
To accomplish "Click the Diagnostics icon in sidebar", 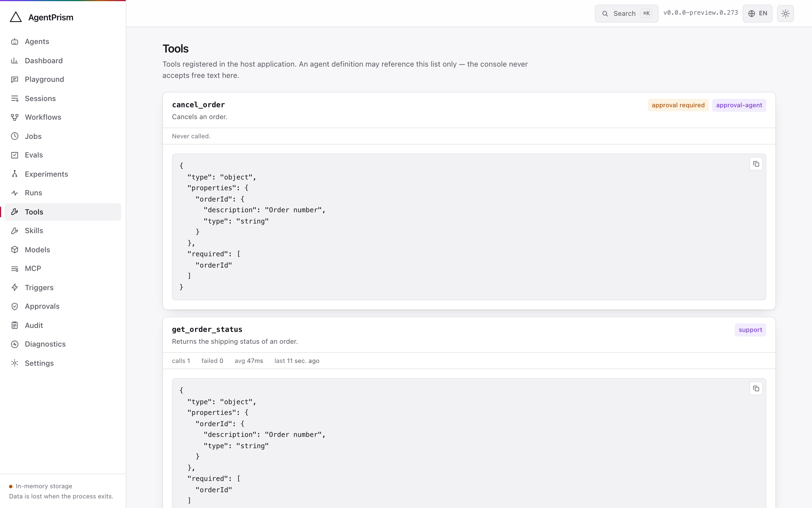I will (14, 344).
